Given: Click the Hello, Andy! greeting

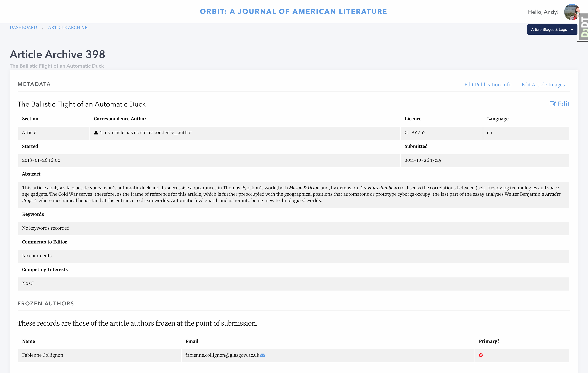Looking at the screenshot, I should (x=543, y=12).
